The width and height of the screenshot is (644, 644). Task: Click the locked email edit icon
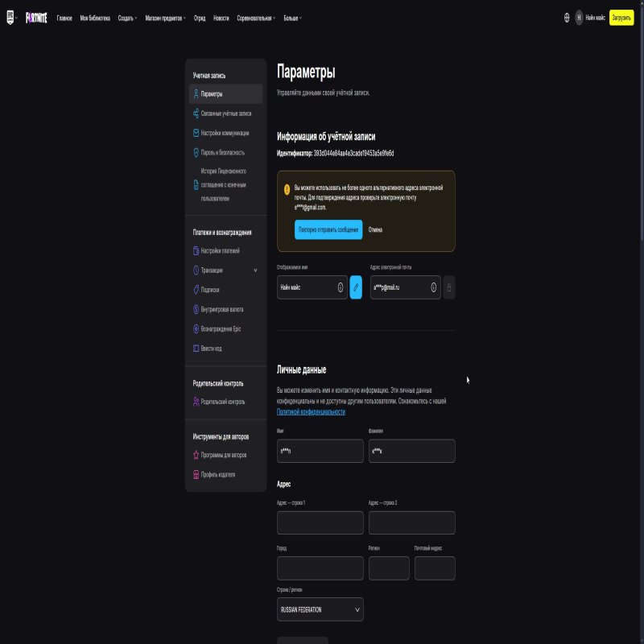click(x=449, y=287)
